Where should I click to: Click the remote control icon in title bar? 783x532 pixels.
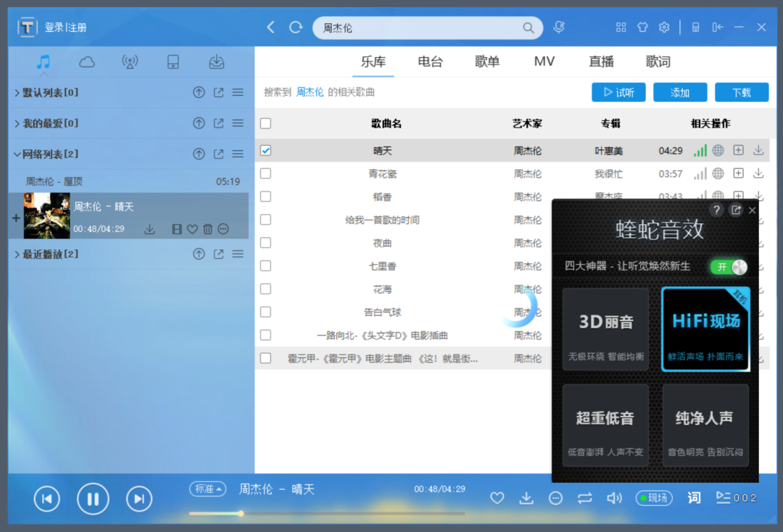tap(695, 28)
